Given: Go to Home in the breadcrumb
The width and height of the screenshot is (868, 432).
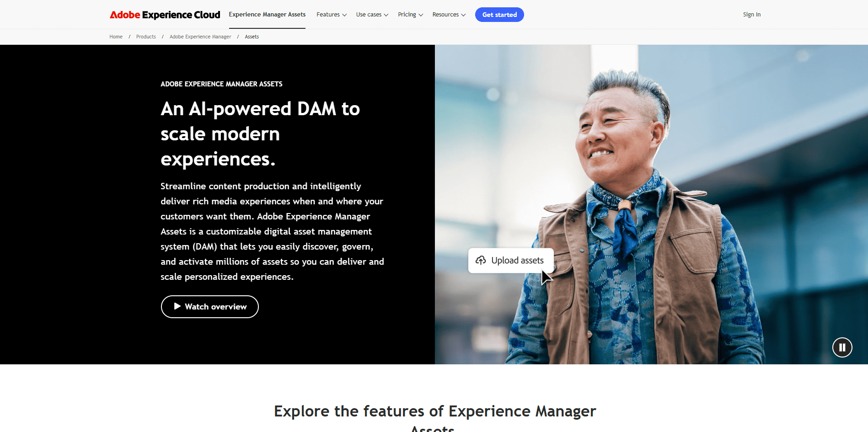Looking at the screenshot, I should (116, 37).
